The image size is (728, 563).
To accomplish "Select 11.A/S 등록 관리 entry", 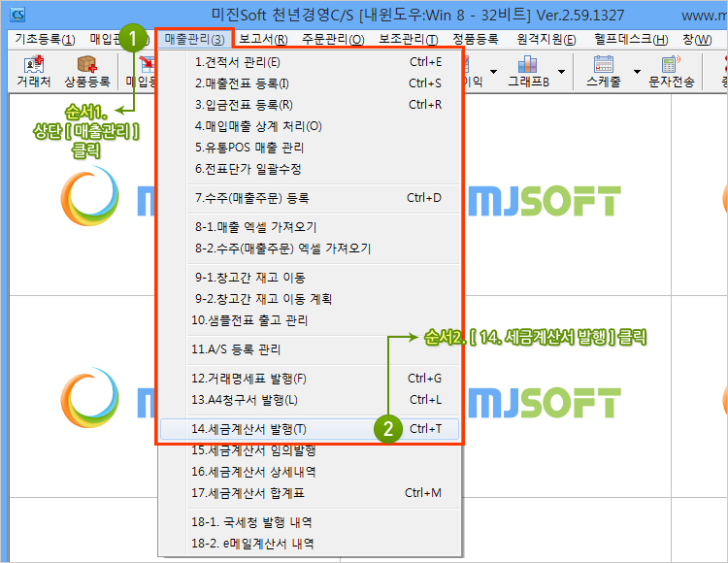I will click(x=310, y=349).
